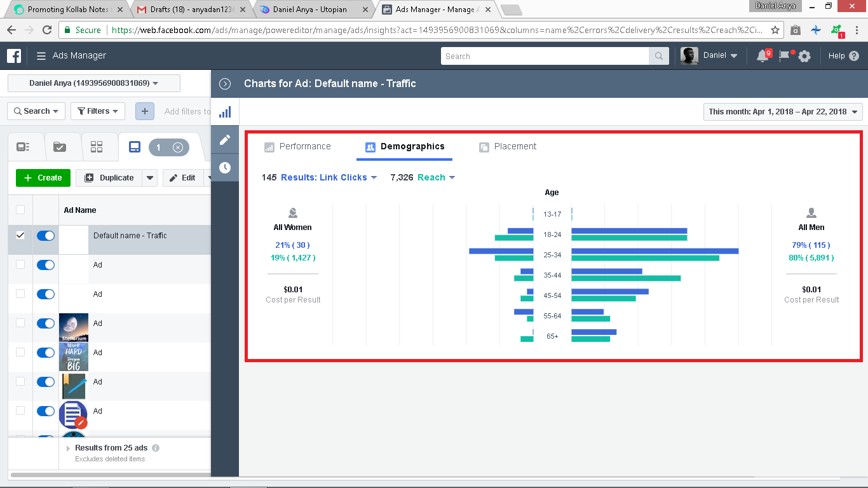Screen dimensions: 868x488
Task: Open the Placement chart tab
Action: [508, 147]
